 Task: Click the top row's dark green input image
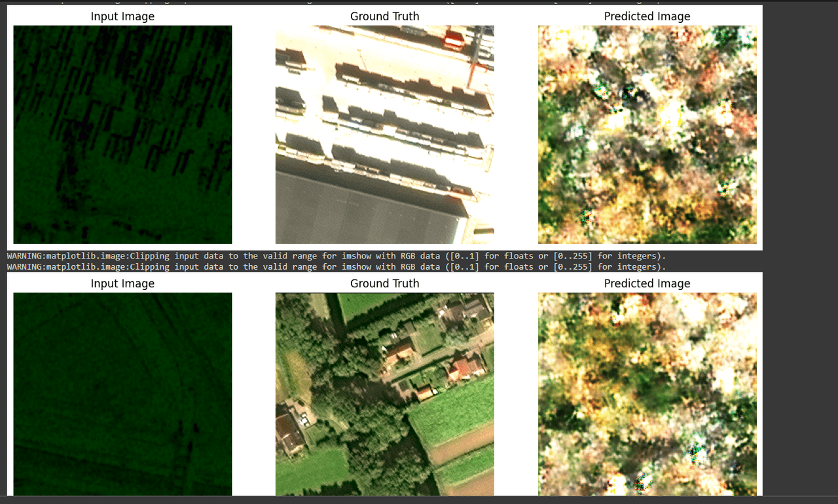pyautogui.click(x=122, y=134)
